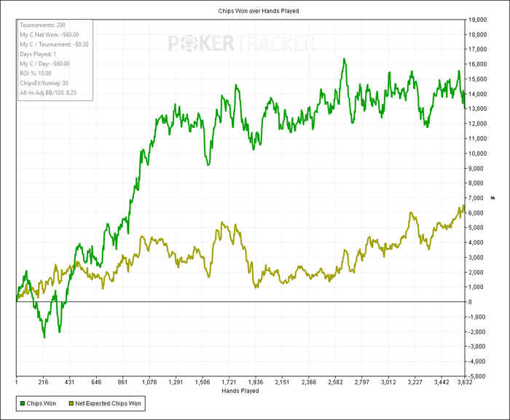The image size is (510, 420).
Task: Click the 10,000 y-axis tick label
Action: coord(477,154)
